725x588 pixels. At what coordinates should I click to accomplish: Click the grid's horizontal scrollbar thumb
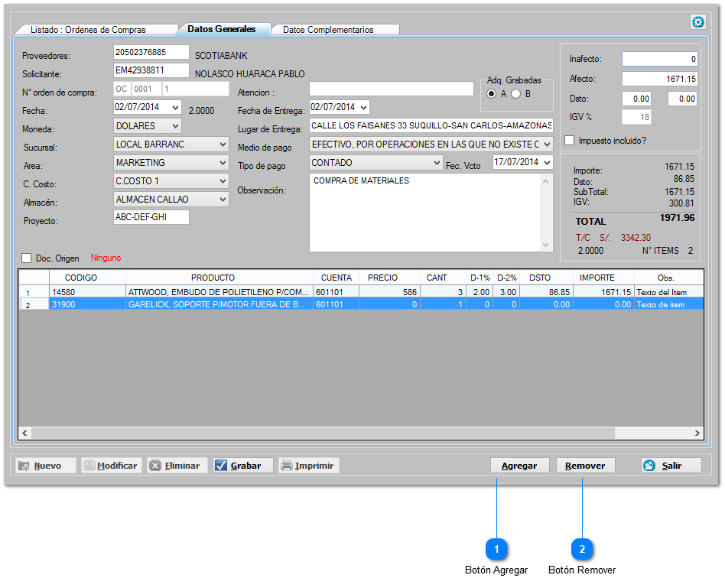click(323, 433)
